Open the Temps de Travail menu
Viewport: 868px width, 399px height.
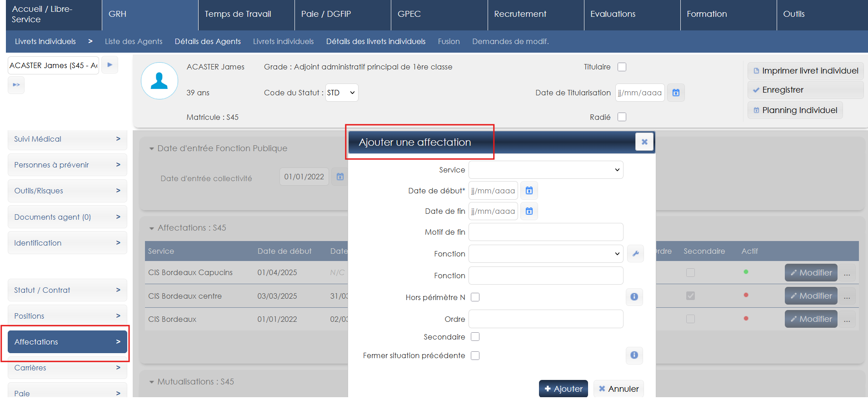point(238,14)
